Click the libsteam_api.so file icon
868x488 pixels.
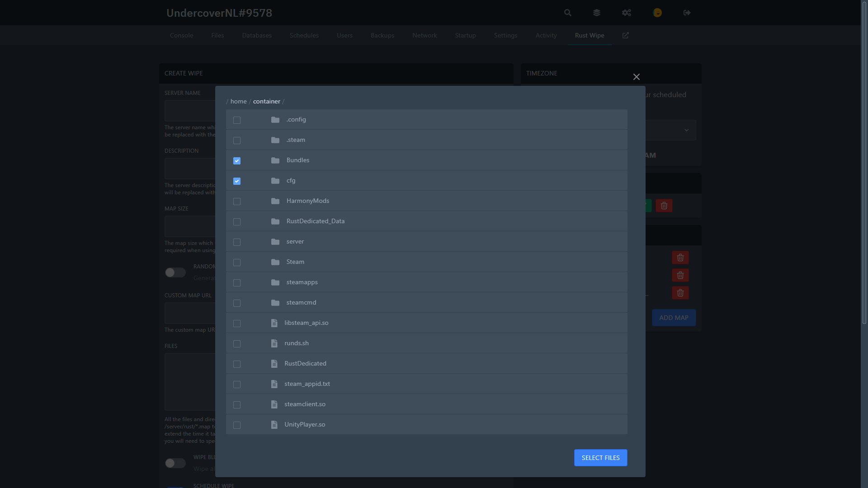274,323
